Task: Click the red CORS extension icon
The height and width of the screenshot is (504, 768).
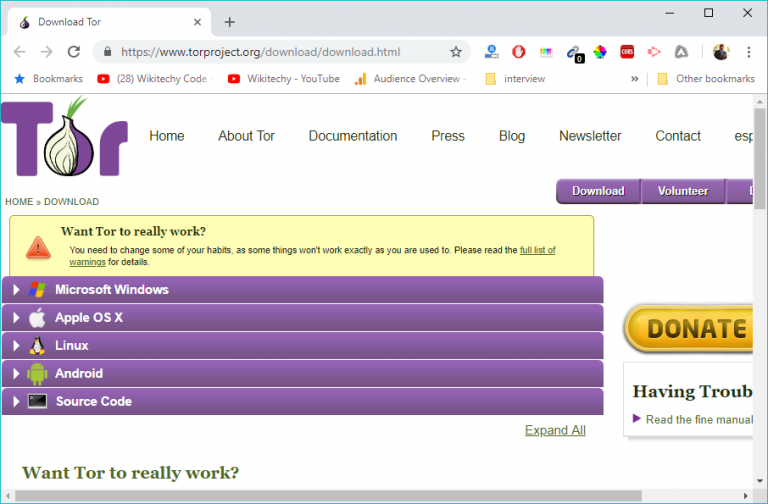Action: click(x=627, y=52)
